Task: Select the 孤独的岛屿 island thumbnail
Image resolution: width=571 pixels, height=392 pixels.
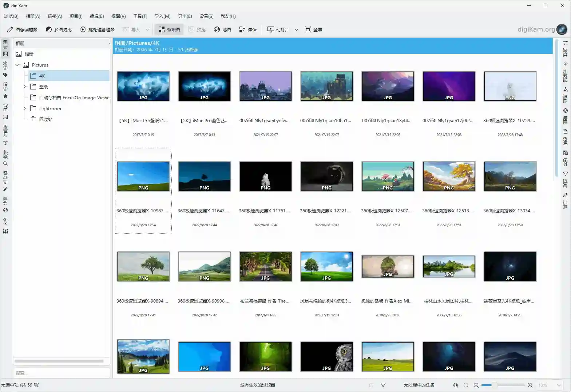Action: click(x=388, y=267)
